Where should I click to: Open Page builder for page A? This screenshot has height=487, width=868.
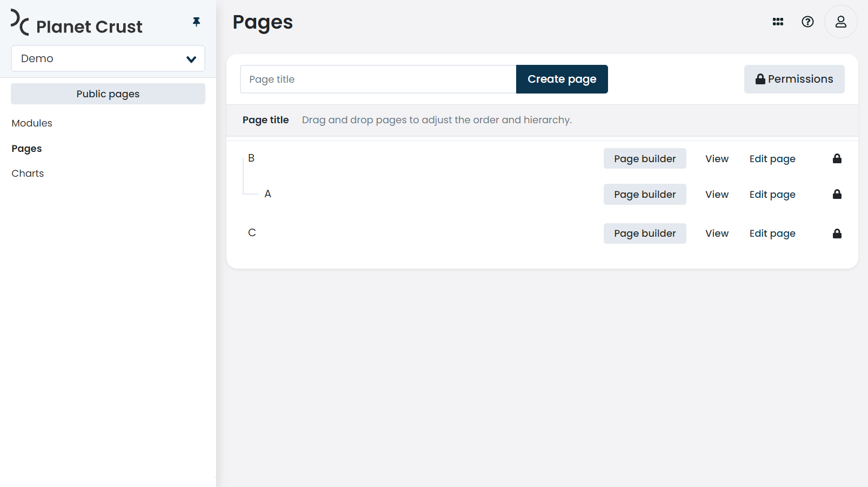click(x=645, y=194)
